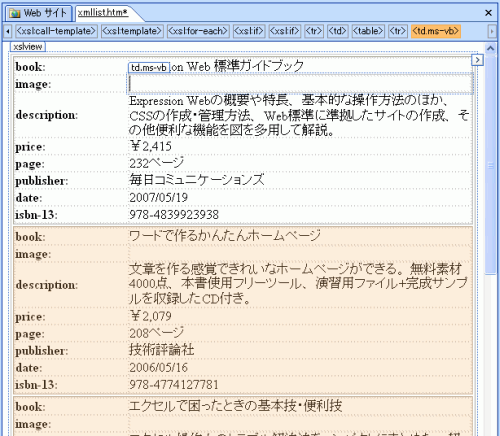Click the first book's description text
The image size is (500, 436).
click(299, 115)
